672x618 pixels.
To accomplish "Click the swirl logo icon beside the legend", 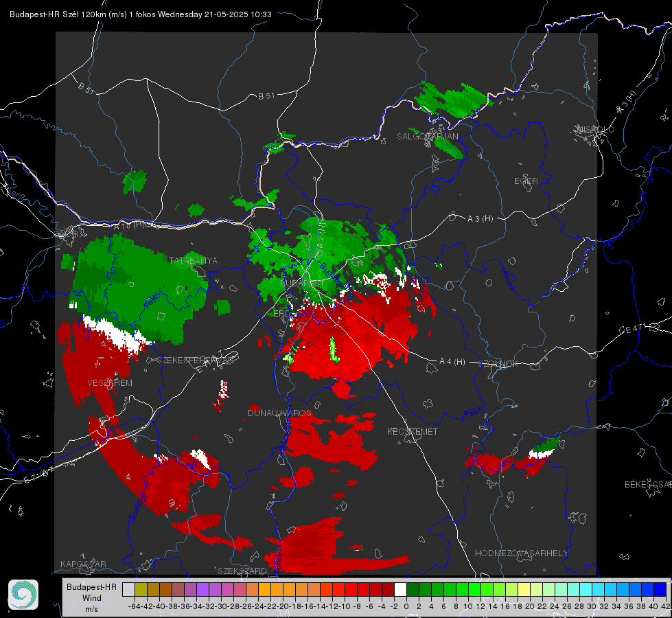I will click(23, 595).
